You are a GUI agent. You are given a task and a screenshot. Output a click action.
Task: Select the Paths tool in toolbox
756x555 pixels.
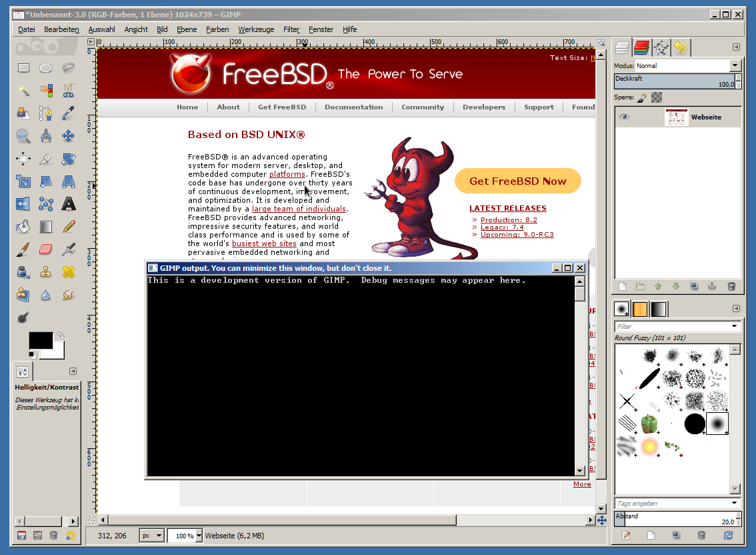[46, 113]
